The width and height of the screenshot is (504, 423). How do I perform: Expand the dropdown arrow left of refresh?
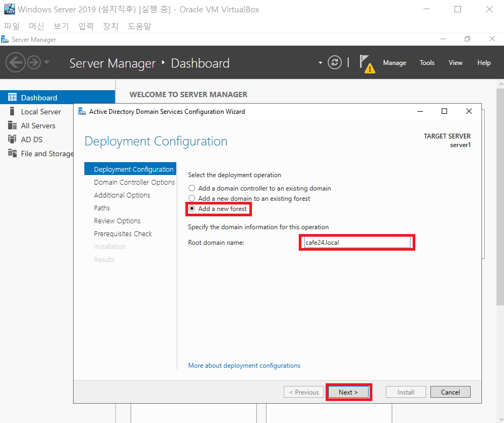point(320,63)
